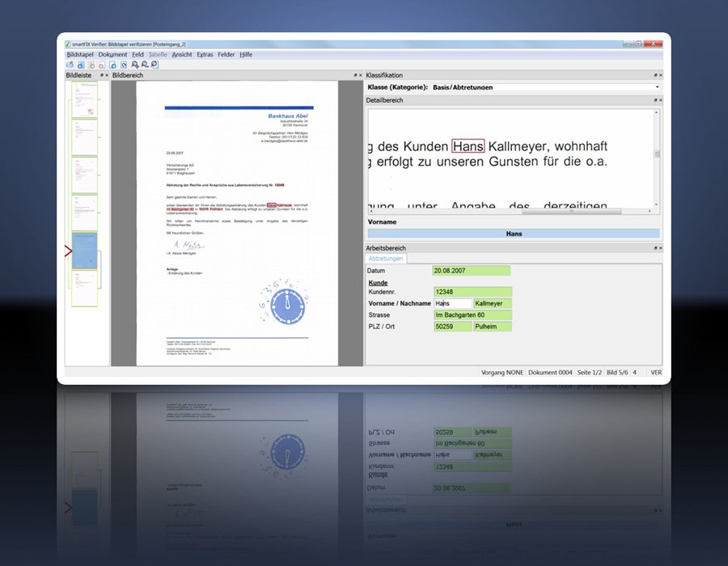Click the smartFIX app icon in title bar
This screenshot has height=566, width=728.
tap(68, 44)
